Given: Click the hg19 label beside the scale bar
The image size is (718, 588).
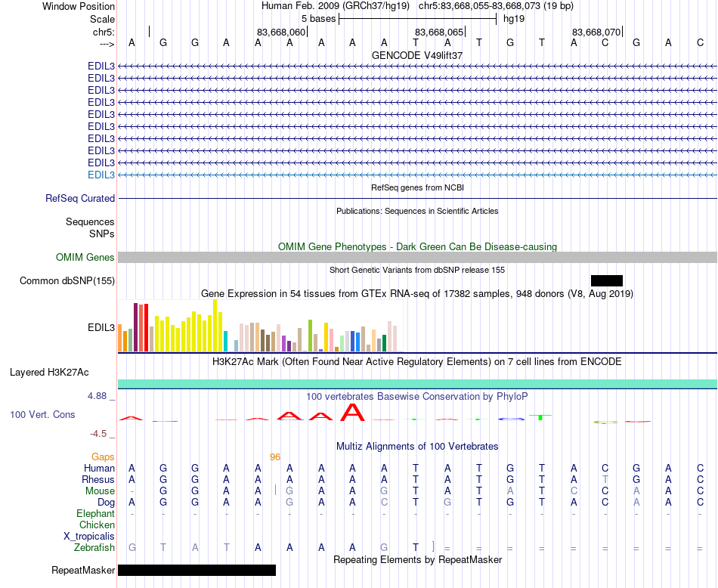Looking at the screenshot, I should tap(514, 19).
